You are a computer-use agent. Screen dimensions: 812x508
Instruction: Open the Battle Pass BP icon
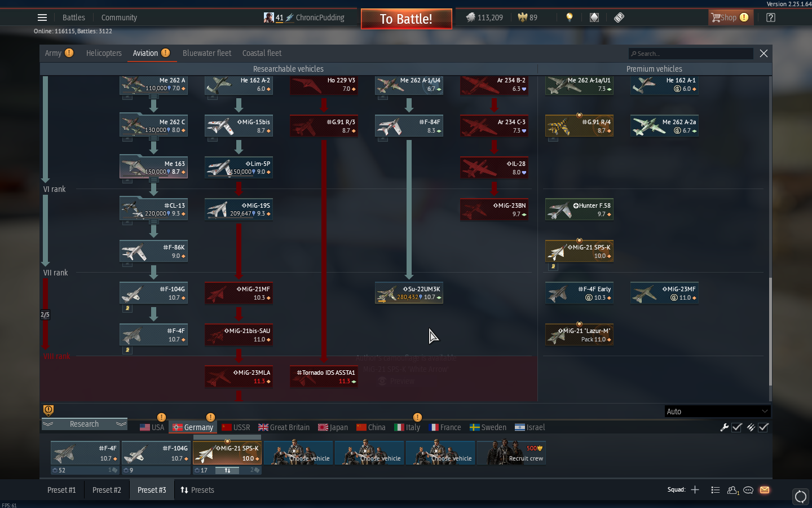click(619, 17)
